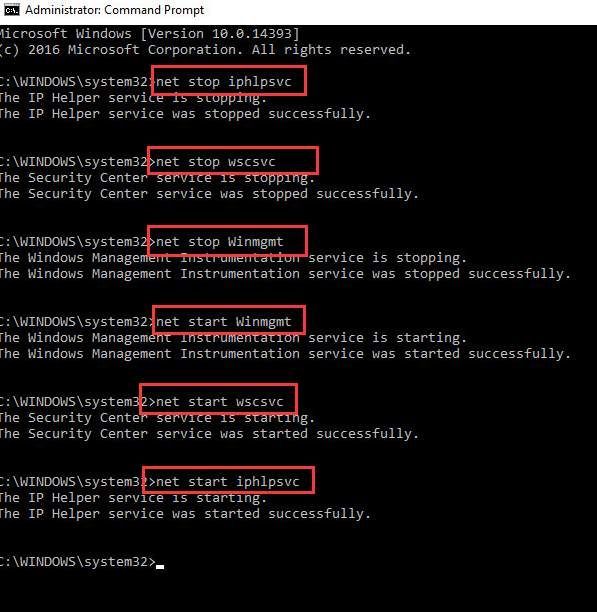Click 'Security Center service was stopped successfully' line
The image size is (597, 612).
[x=209, y=194]
